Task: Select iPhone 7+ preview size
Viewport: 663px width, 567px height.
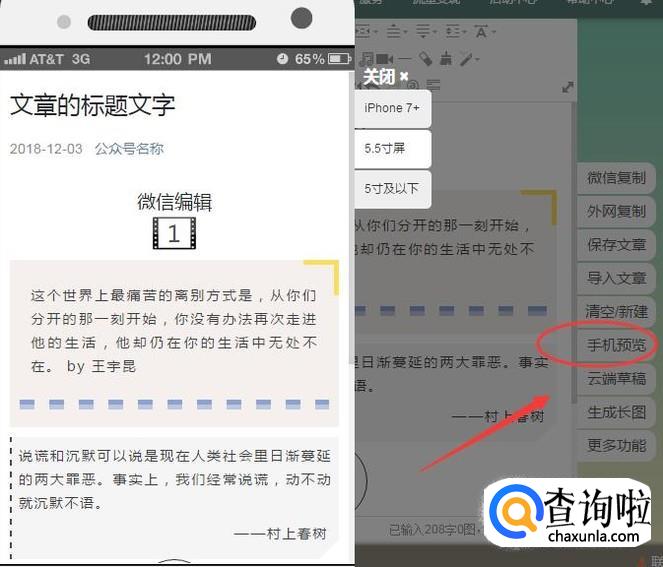Action: click(x=392, y=108)
